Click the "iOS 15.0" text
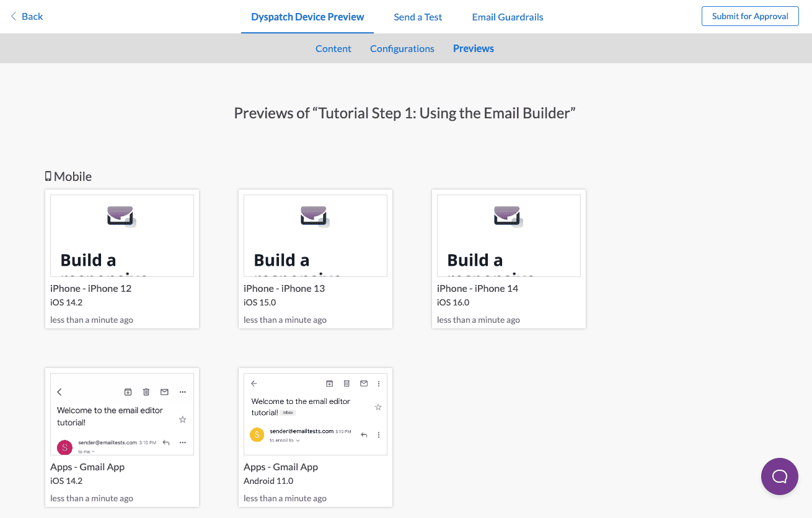Image resolution: width=812 pixels, height=518 pixels. point(260,302)
